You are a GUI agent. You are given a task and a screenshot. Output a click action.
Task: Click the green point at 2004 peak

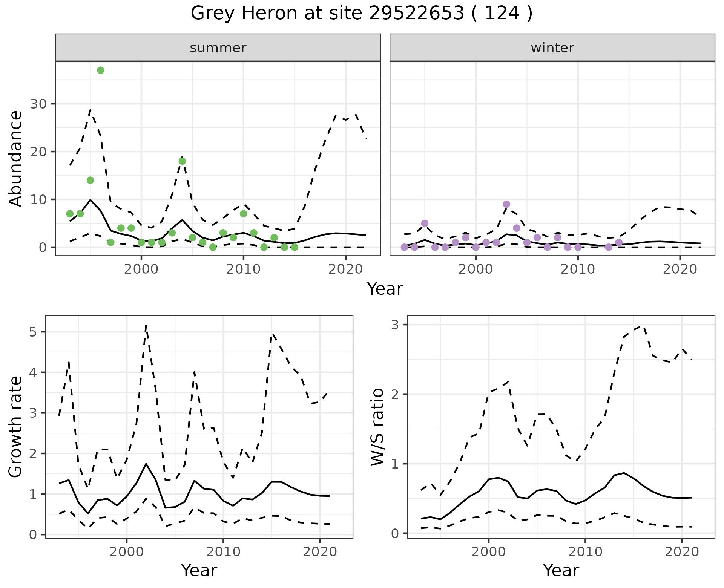point(182,161)
